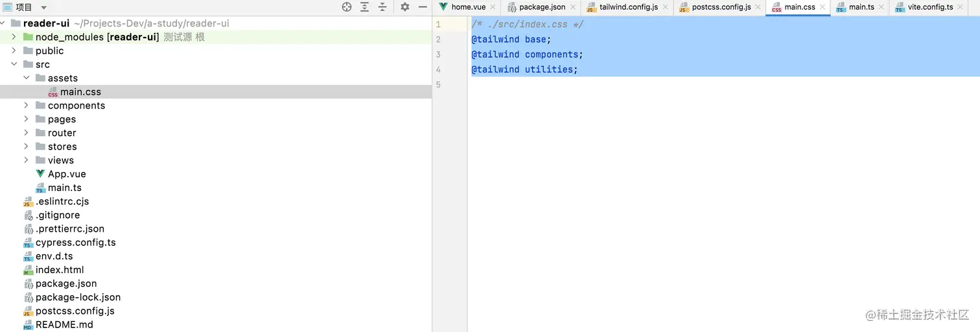Click the TS icon beside cypress.config.ts
This screenshot has width=980, height=332.
pos(28,243)
